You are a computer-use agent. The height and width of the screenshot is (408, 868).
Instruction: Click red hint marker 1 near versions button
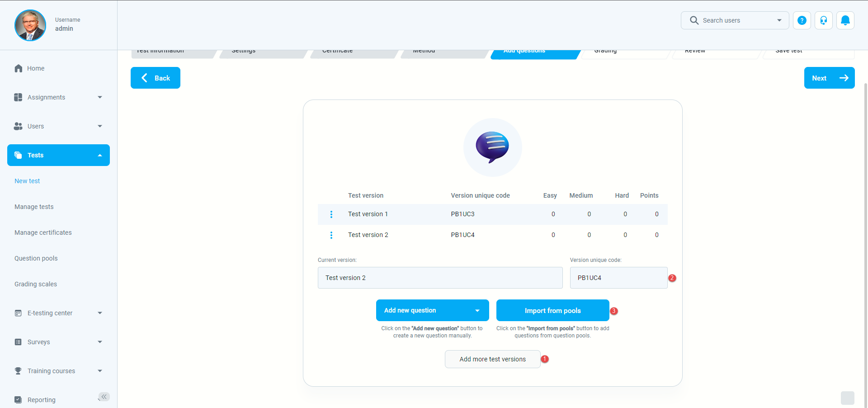pos(545,359)
